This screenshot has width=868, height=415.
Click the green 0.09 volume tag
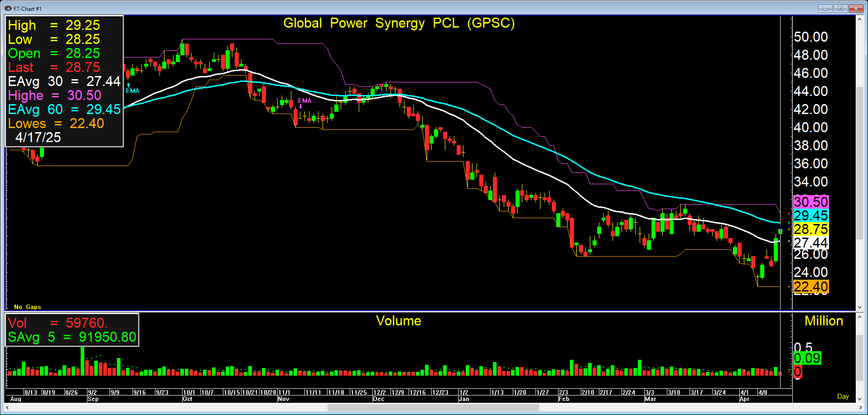(x=807, y=358)
